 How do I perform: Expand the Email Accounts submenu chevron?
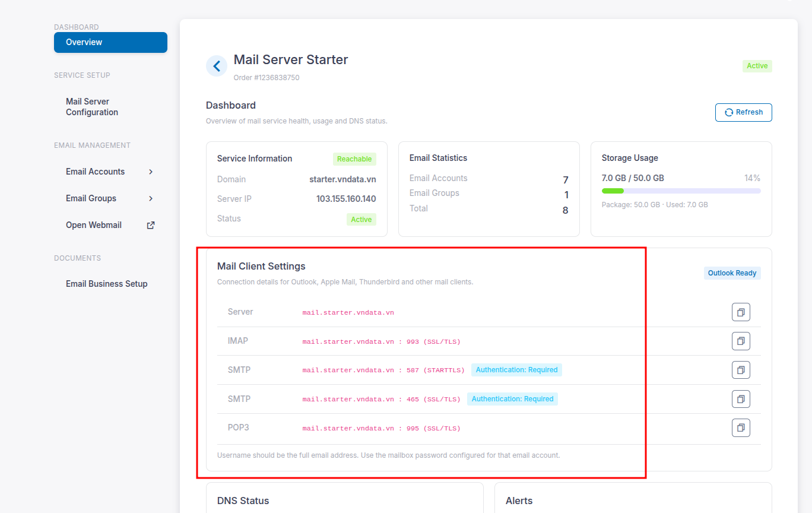(151, 172)
